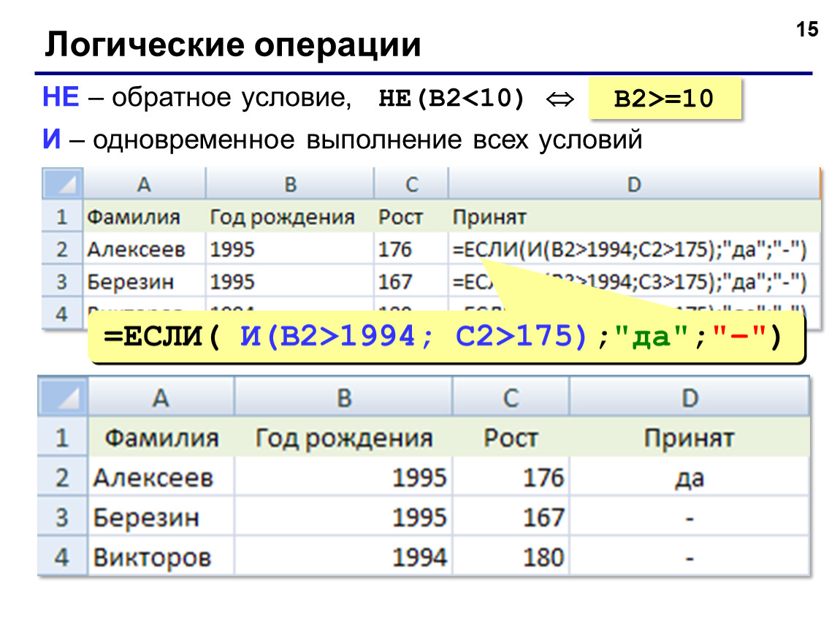Click 'Год рождения' cell in upper table
The height and width of the screenshot is (631, 840).
pos(290,216)
